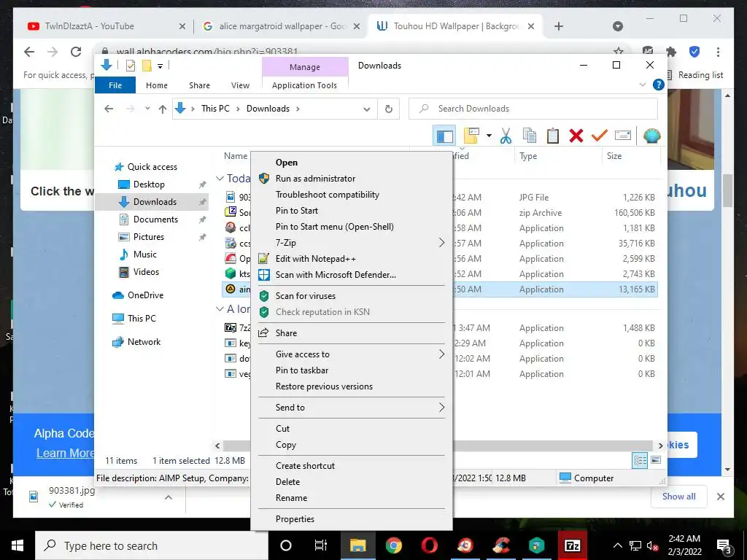The image size is (747, 560).
Task: Open the Home ribbon tab
Action: pyautogui.click(x=157, y=85)
